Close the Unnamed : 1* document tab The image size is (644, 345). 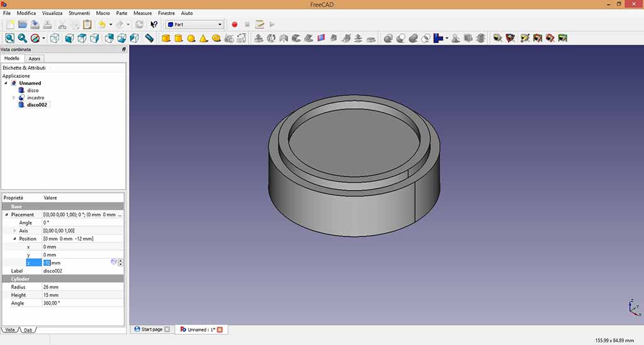(219, 330)
